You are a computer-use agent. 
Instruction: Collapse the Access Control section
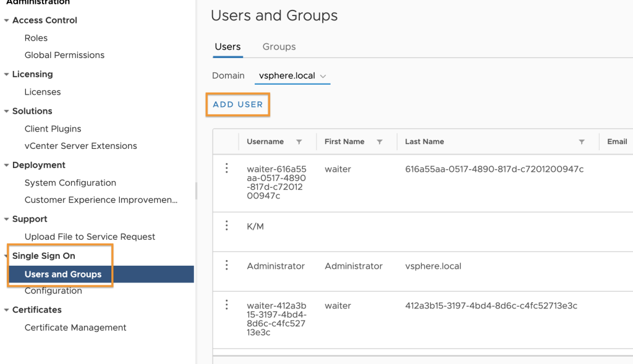point(6,20)
